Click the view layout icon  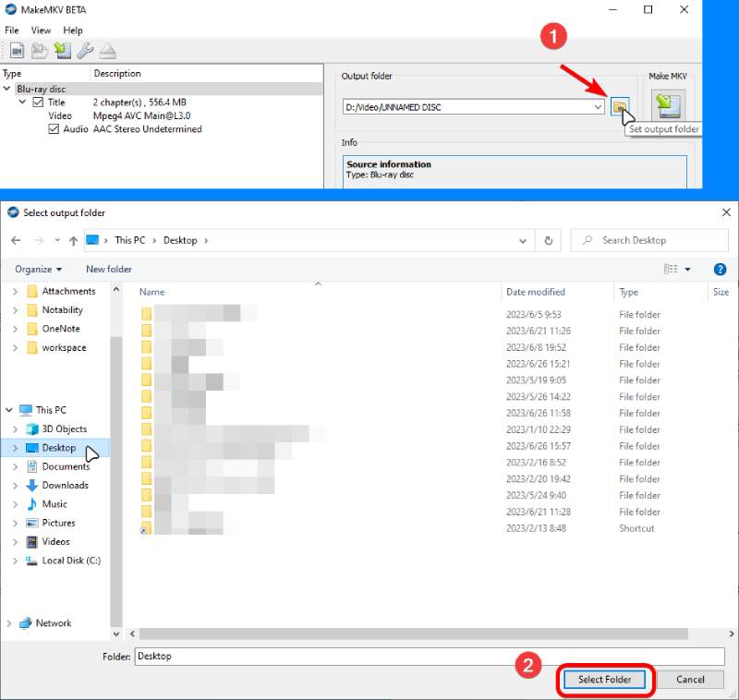pos(671,269)
